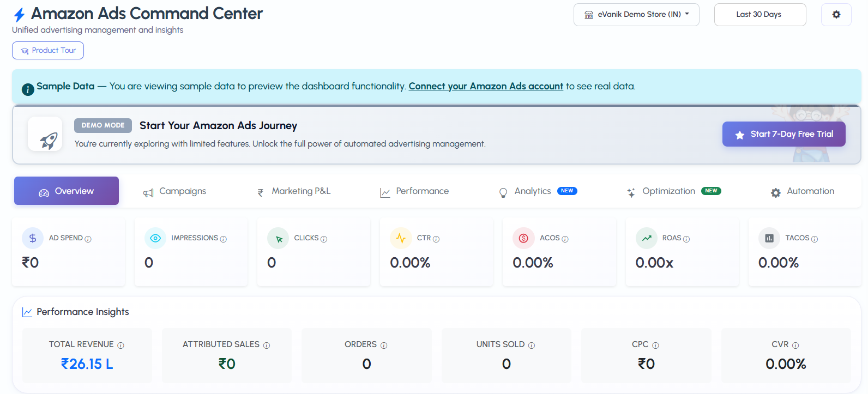Open the Last 30 Days date range
Viewport: 868px width, 394px height.
tap(760, 15)
